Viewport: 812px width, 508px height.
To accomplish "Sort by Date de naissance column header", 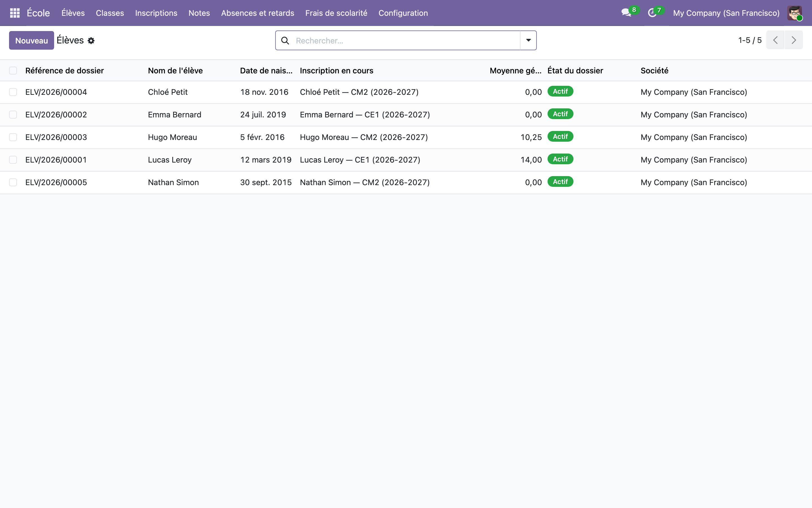I will pyautogui.click(x=266, y=71).
